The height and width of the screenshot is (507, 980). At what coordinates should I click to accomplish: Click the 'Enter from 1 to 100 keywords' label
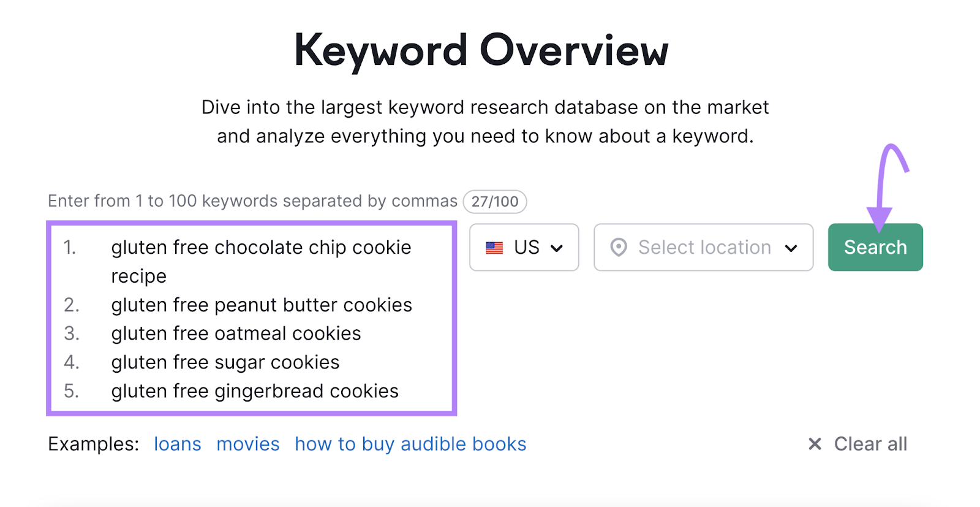(251, 200)
